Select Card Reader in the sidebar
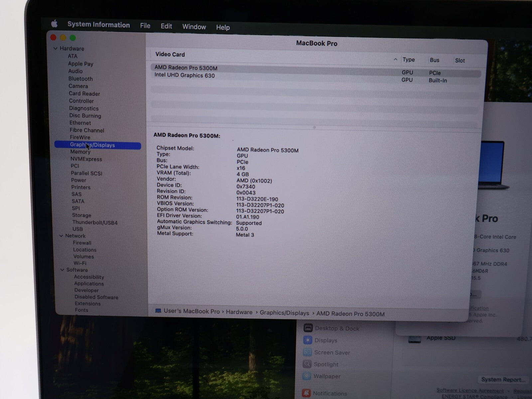The width and height of the screenshot is (532, 399). (x=84, y=94)
